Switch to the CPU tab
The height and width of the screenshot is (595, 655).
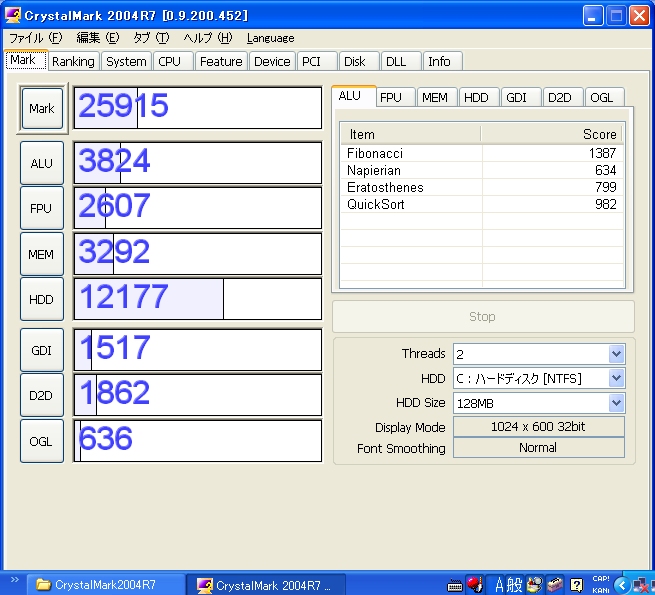tap(173, 61)
